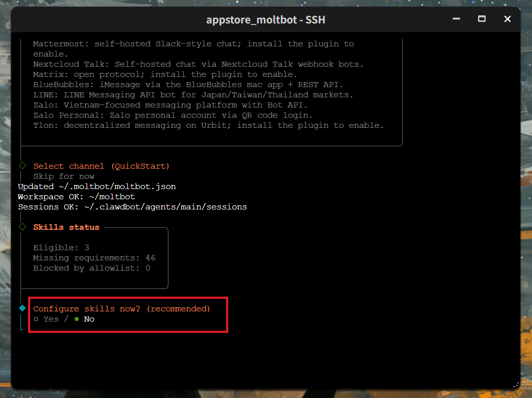
Task: Click the Skills status heading
Action: pos(66,227)
